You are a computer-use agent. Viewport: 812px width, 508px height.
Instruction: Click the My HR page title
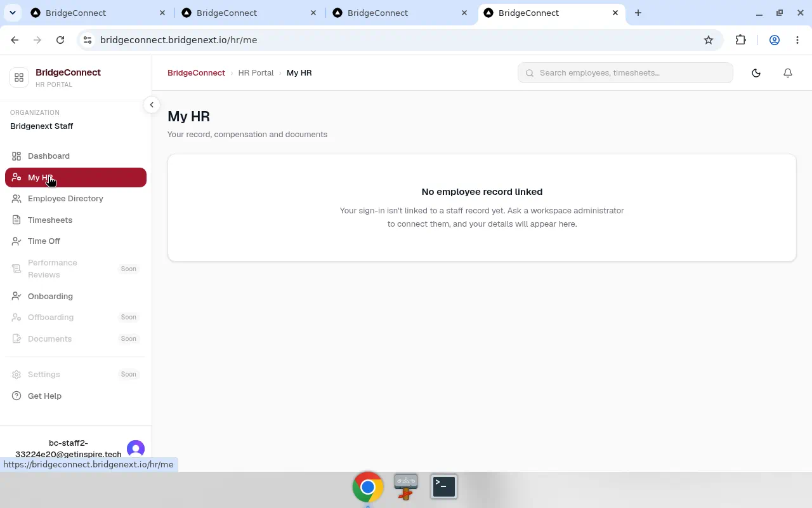coord(188,117)
